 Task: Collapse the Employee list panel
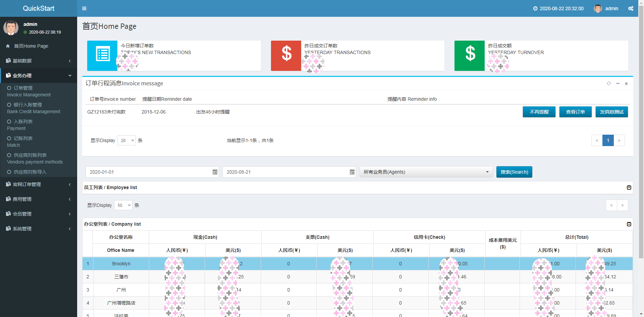click(x=629, y=188)
